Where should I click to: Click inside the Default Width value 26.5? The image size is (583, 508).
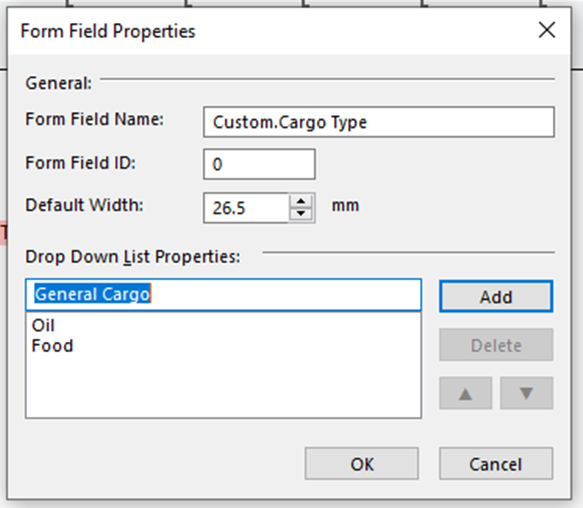tap(246, 208)
